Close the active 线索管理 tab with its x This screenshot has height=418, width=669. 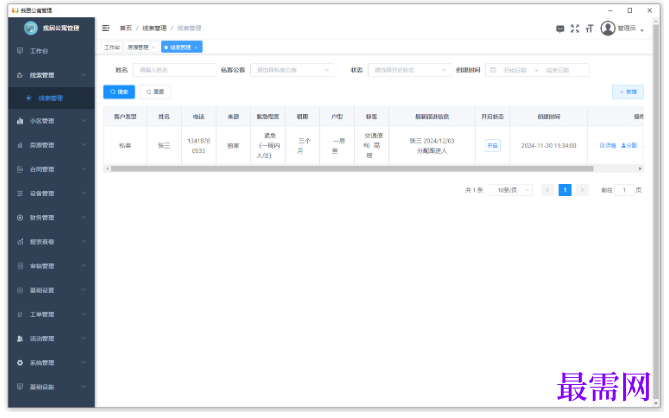point(196,47)
